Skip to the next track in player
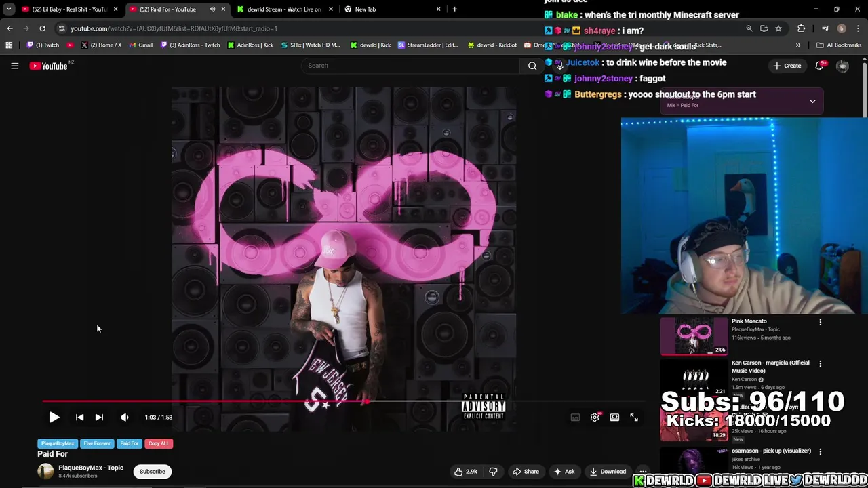868x488 pixels. [99, 418]
